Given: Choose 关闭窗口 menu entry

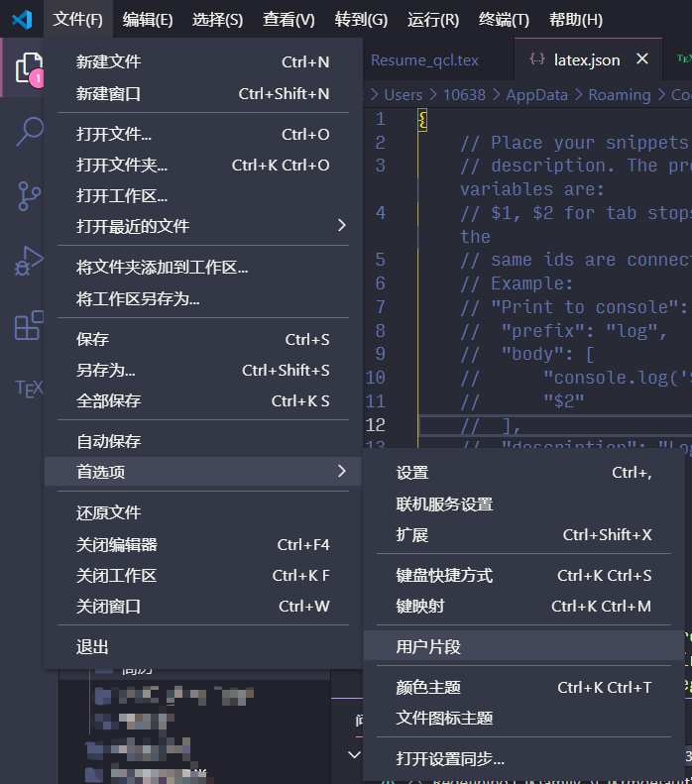Looking at the screenshot, I should (203, 606).
